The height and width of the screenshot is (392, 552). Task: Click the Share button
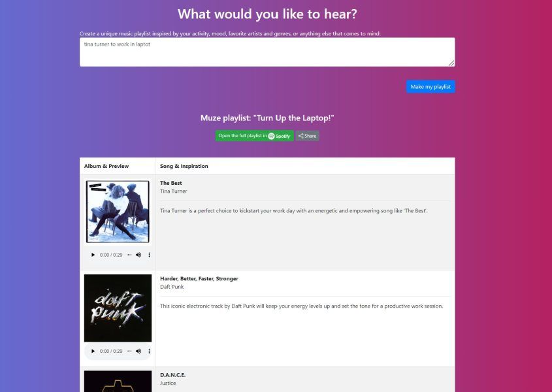[307, 136]
